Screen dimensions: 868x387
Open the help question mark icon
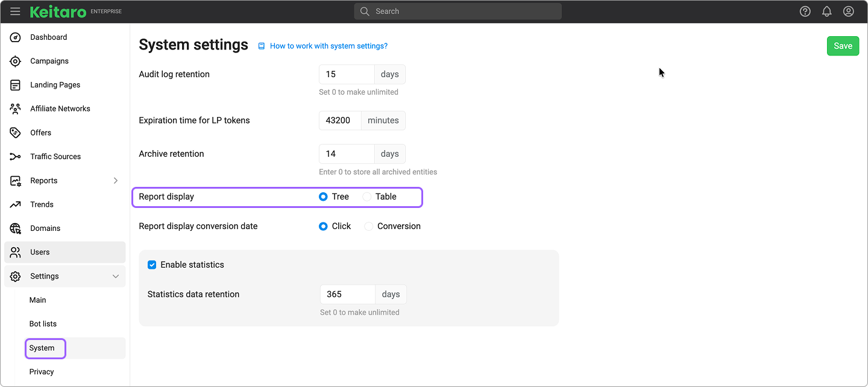(x=805, y=11)
